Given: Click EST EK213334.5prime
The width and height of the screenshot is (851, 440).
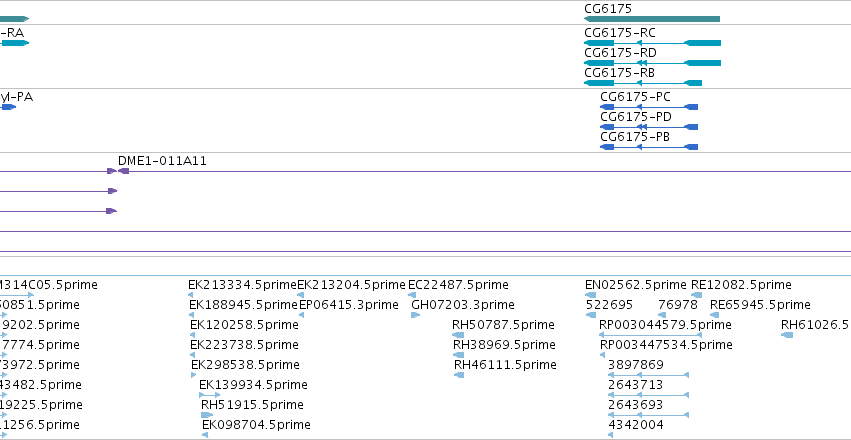Looking at the screenshot, I should pos(243,285).
